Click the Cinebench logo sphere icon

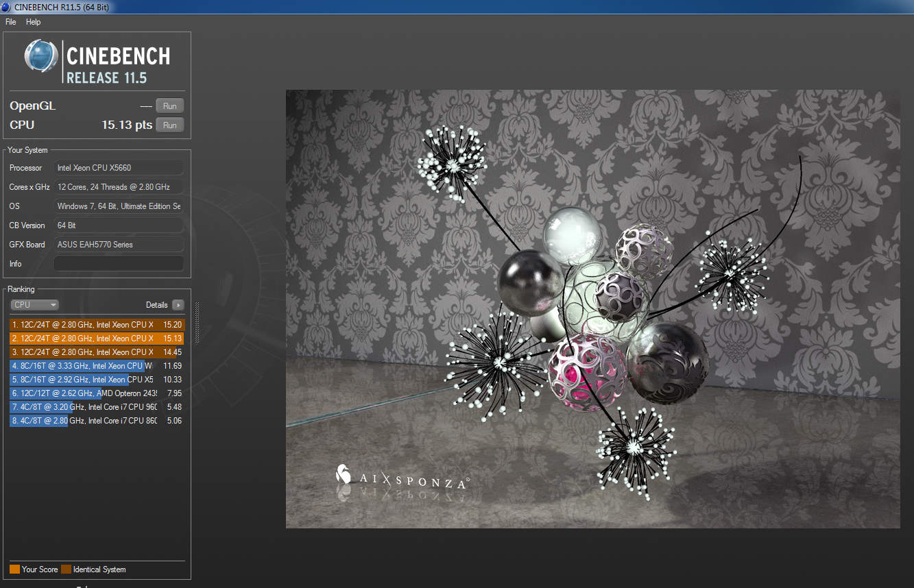point(41,56)
